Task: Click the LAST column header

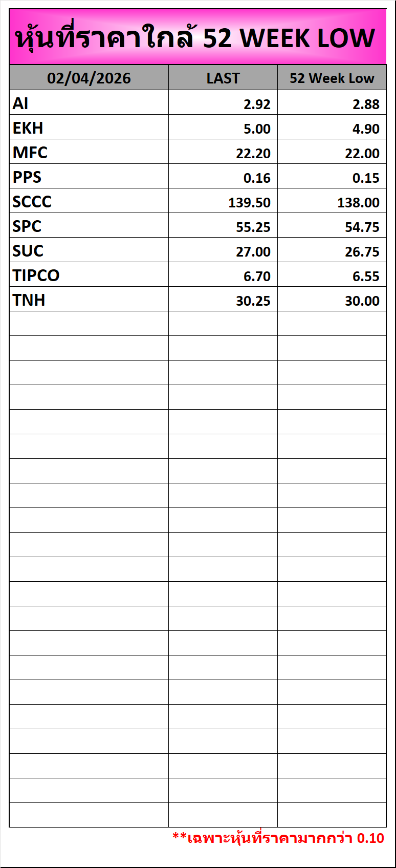Action: click(x=223, y=78)
